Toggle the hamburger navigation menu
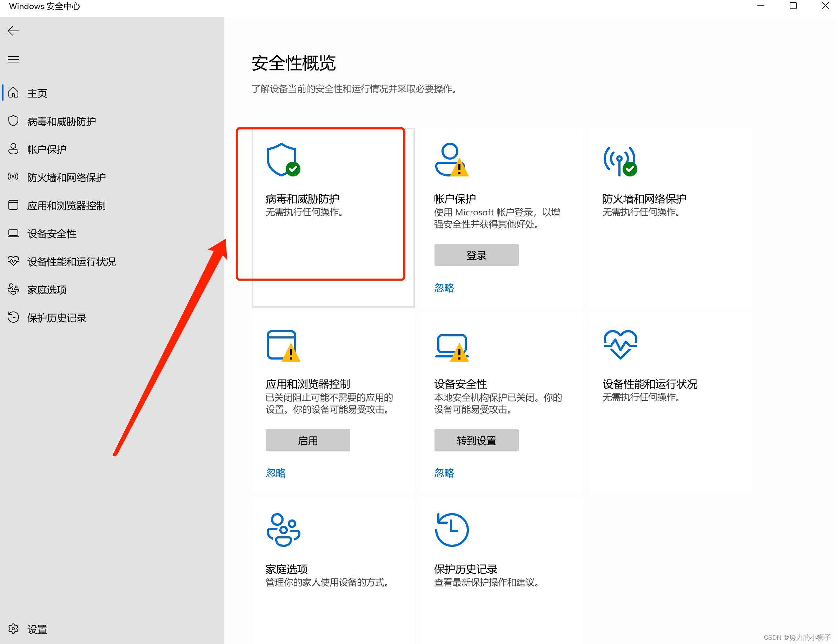Image resolution: width=836 pixels, height=644 pixels. [13, 59]
